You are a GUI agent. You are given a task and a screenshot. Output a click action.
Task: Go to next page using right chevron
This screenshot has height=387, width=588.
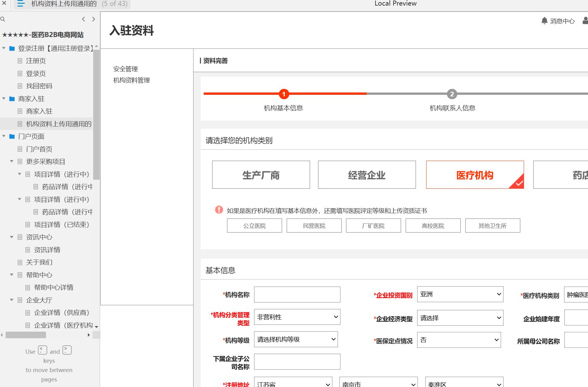coord(93,19)
